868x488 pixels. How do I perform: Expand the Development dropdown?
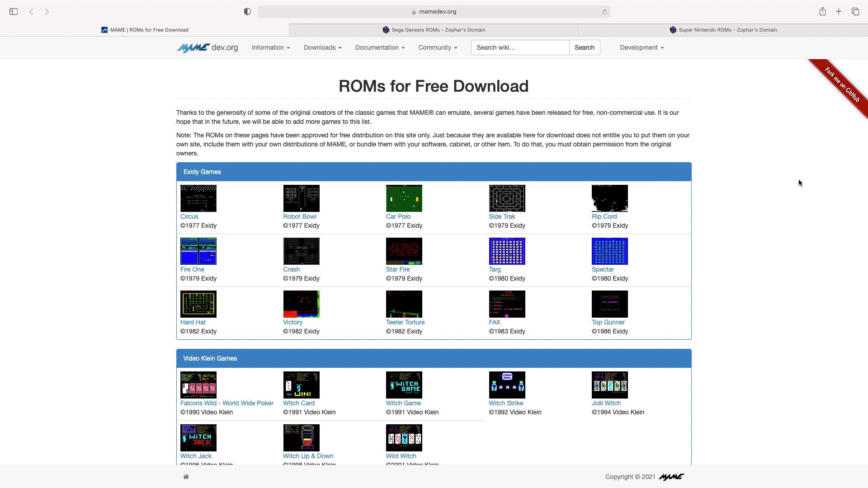coord(641,47)
